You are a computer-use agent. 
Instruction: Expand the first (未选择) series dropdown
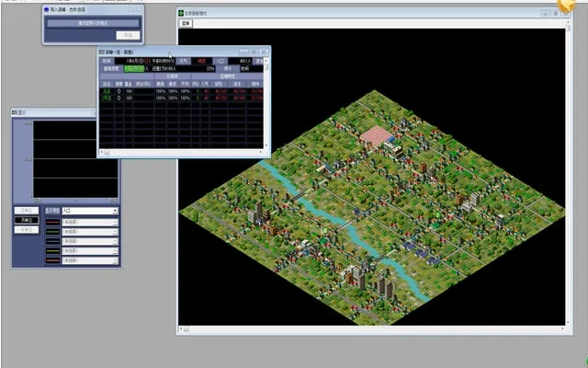tap(89, 221)
